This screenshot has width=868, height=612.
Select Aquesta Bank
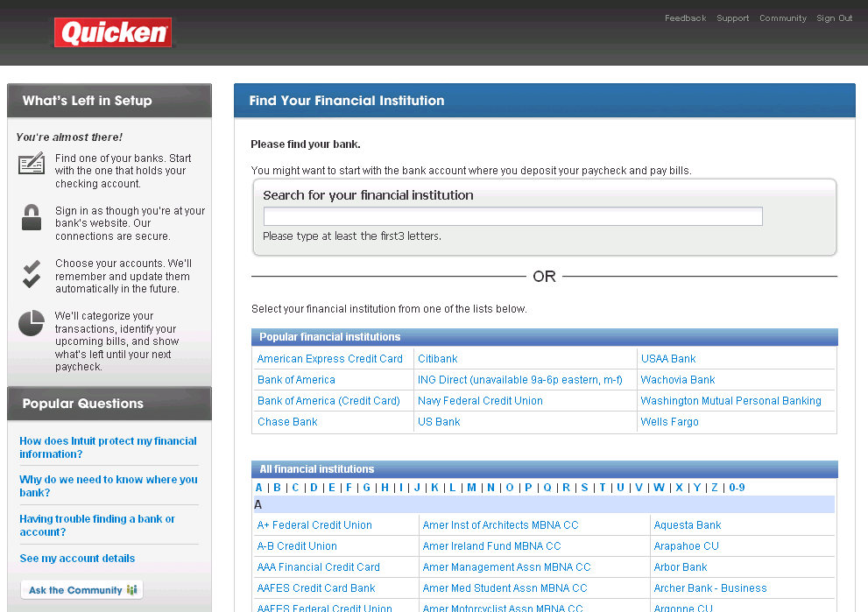tap(688, 525)
